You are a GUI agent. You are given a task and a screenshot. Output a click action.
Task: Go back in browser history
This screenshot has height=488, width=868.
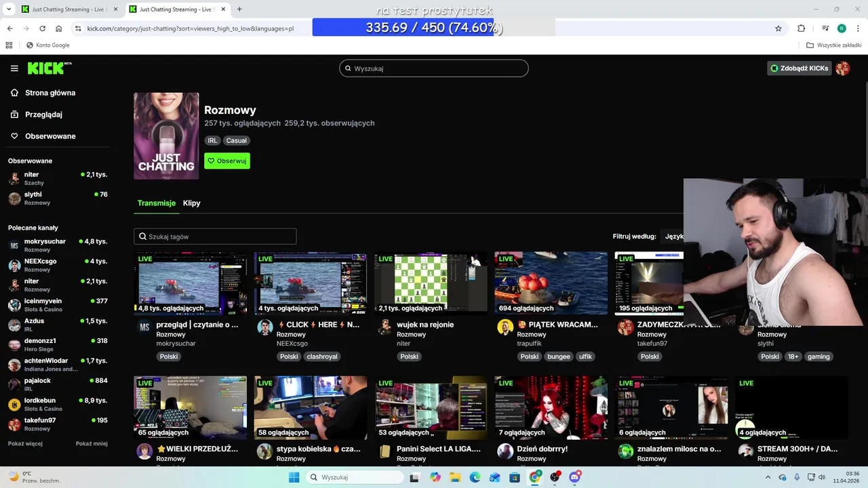(9, 28)
